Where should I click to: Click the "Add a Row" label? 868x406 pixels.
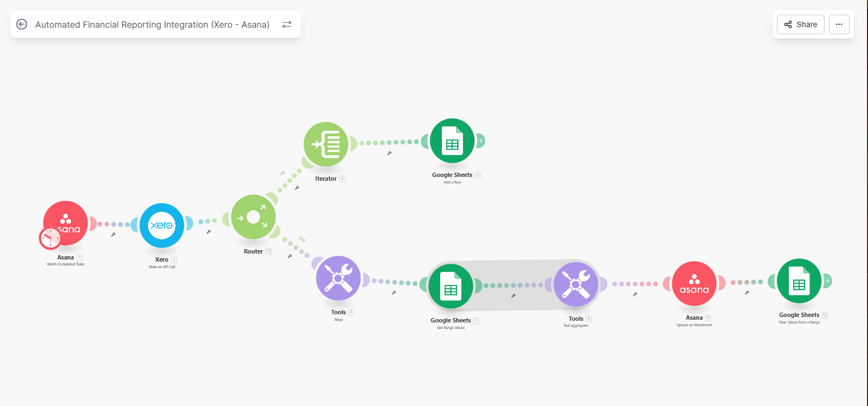click(452, 182)
